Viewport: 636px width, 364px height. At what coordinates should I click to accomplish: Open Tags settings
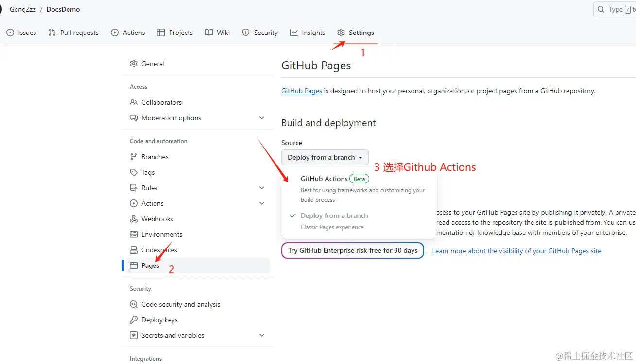[x=198, y=172]
